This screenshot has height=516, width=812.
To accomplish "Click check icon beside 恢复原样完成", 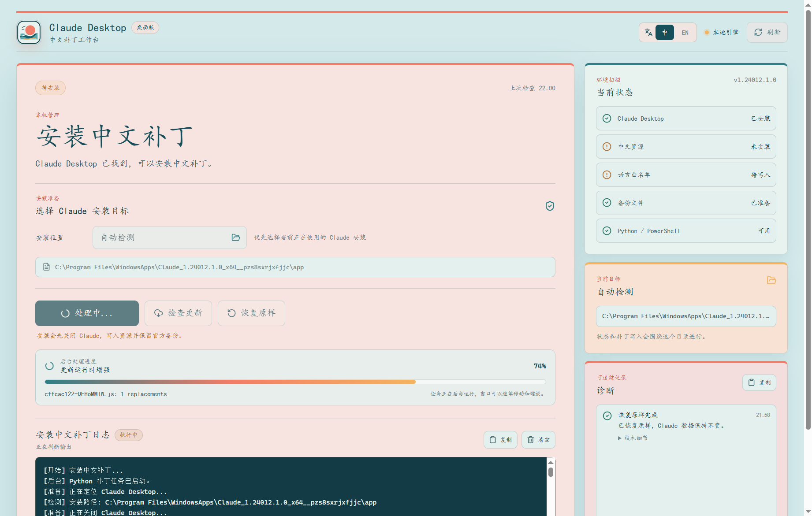I will pos(607,416).
